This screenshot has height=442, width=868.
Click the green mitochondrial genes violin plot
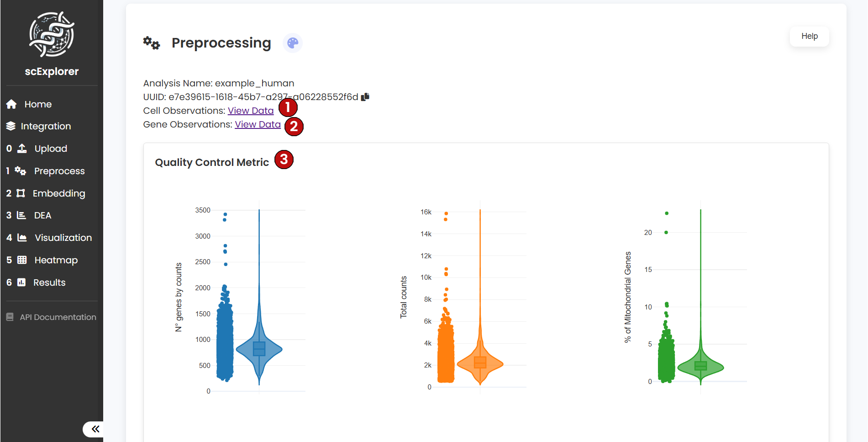(700, 366)
